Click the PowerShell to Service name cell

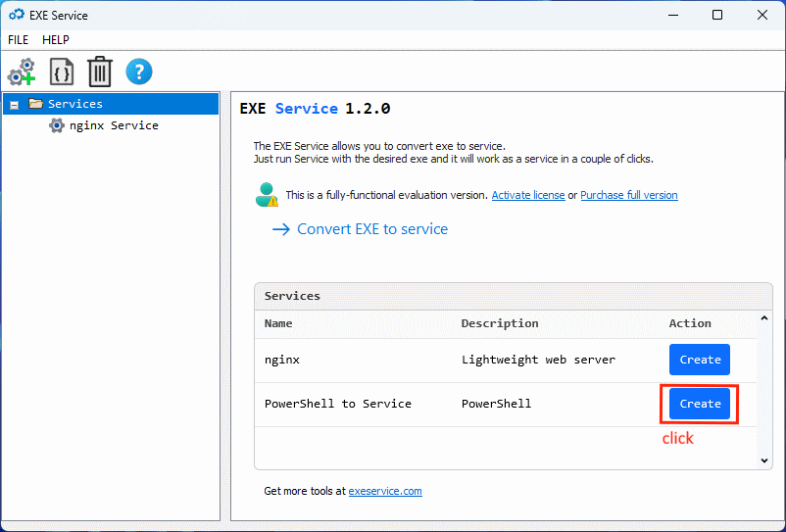(338, 404)
